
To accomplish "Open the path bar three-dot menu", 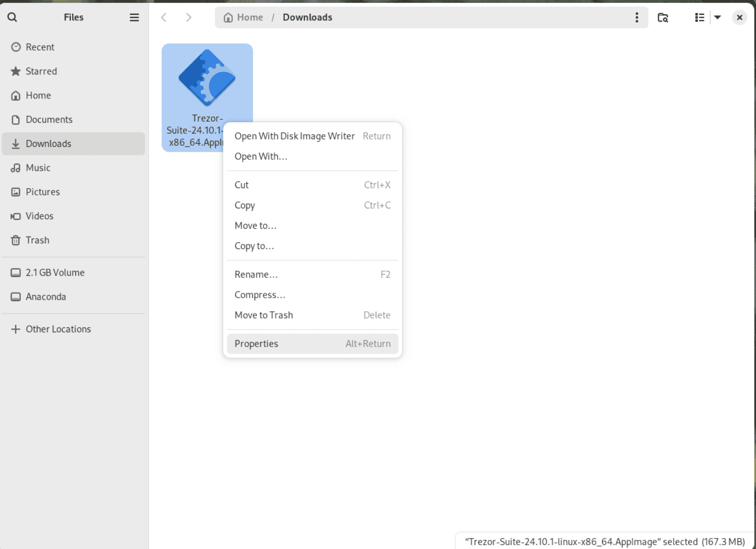I will 637,18.
